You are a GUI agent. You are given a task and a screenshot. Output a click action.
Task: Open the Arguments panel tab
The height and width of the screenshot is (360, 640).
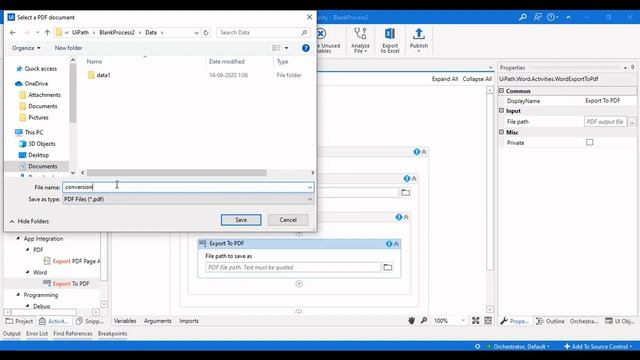[158, 321]
